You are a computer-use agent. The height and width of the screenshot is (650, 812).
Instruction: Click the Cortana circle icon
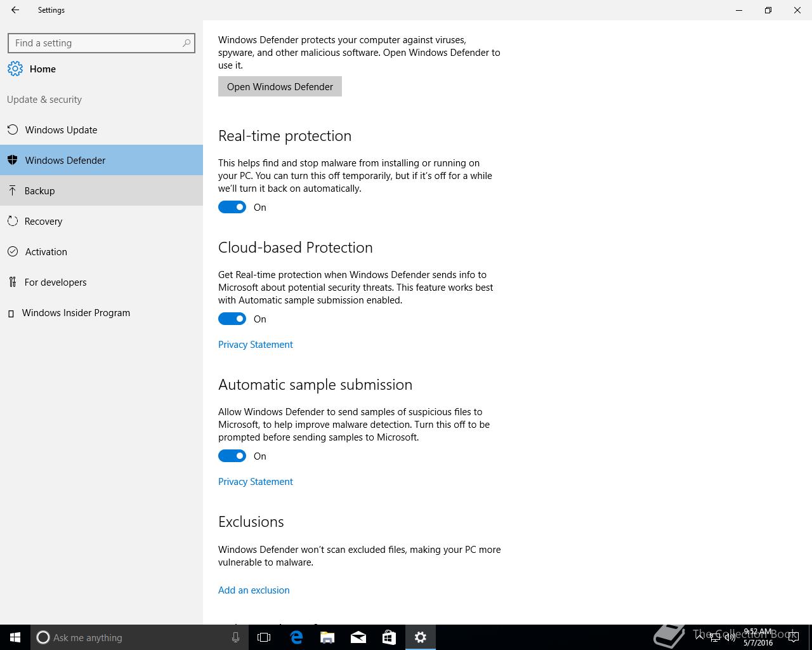(43, 637)
